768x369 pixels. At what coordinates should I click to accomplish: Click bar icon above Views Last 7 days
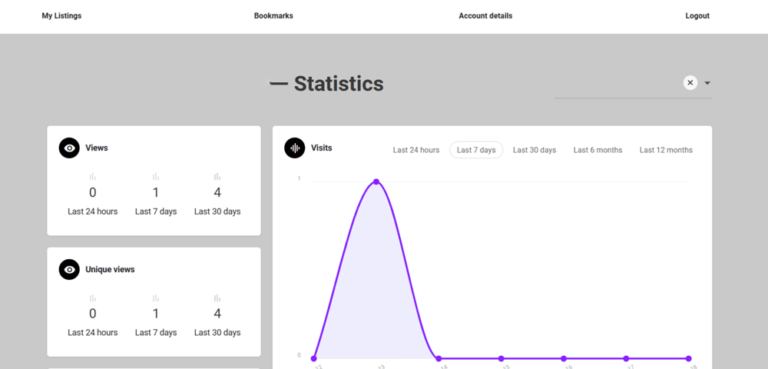(x=156, y=176)
